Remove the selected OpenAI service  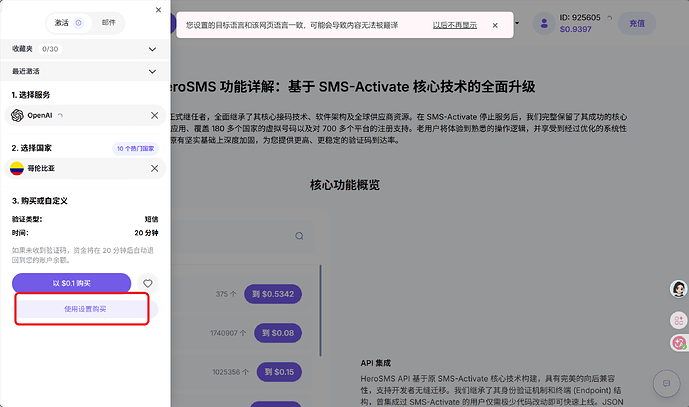click(155, 115)
